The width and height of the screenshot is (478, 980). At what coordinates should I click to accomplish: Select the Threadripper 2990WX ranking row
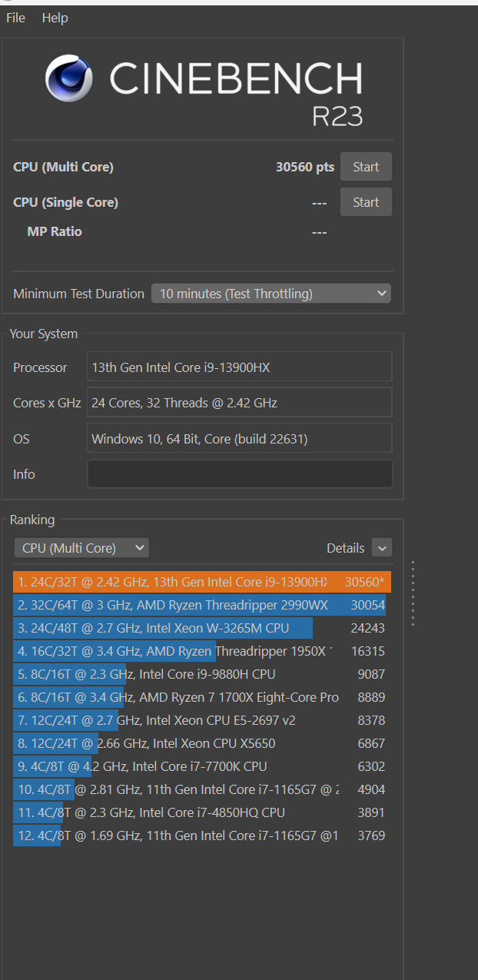point(200,605)
